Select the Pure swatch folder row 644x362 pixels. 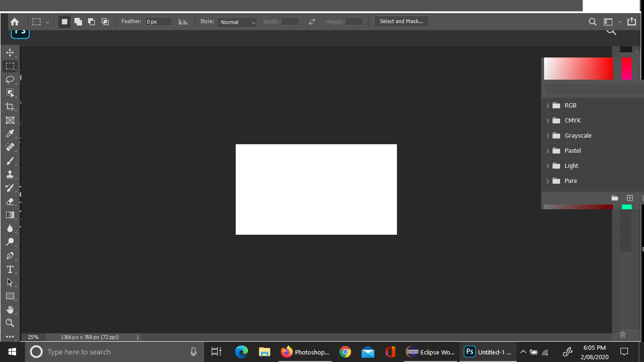[x=593, y=181]
